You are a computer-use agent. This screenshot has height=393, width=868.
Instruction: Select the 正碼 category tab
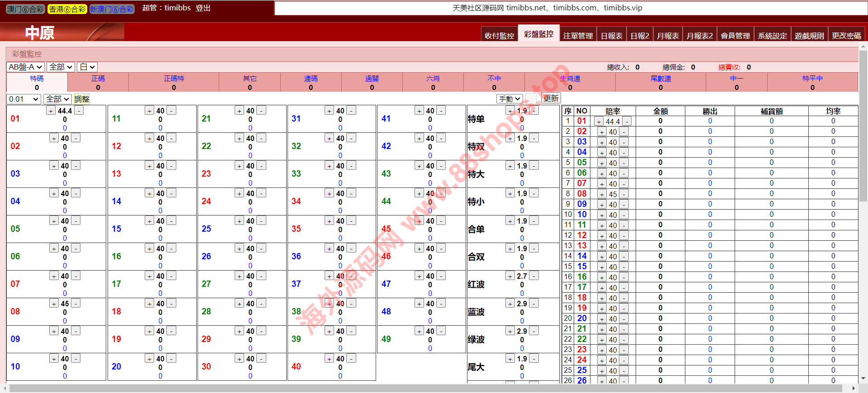98,79
